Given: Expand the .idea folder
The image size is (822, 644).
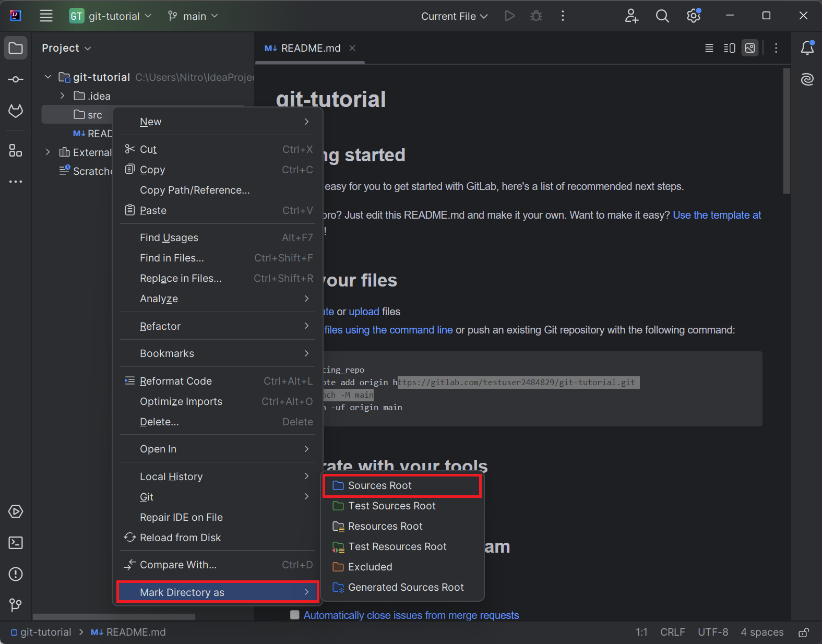Looking at the screenshot, I should (x=63, y=96).
